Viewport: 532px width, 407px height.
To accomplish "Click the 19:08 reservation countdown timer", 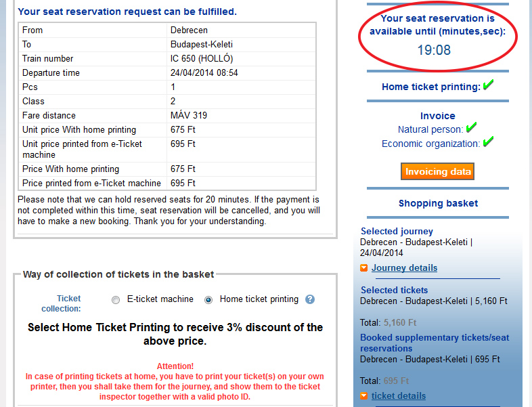I will pos(434,50).
